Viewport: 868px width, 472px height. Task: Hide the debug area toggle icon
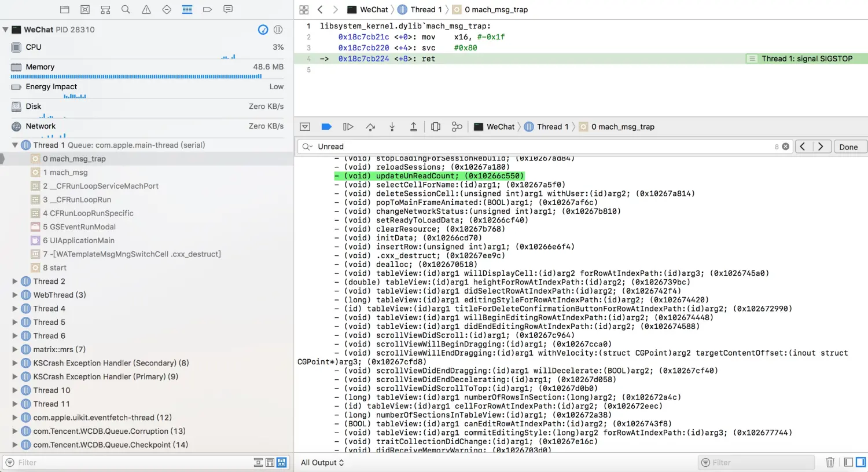pyautogui.click(x=305, y=127)
